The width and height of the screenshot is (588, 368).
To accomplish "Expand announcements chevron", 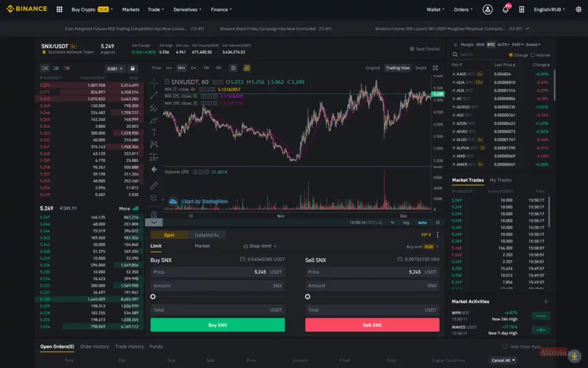I will [x=528, y=29].
